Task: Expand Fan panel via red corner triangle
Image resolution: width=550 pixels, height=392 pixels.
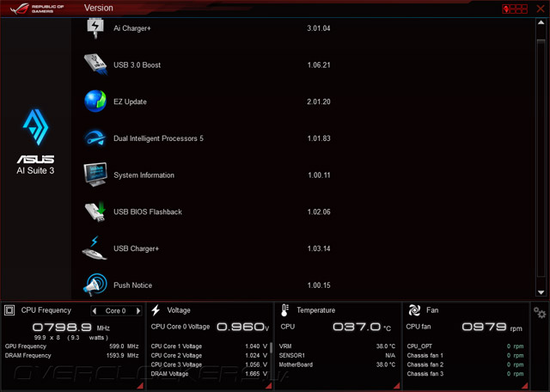Action: 525,386
